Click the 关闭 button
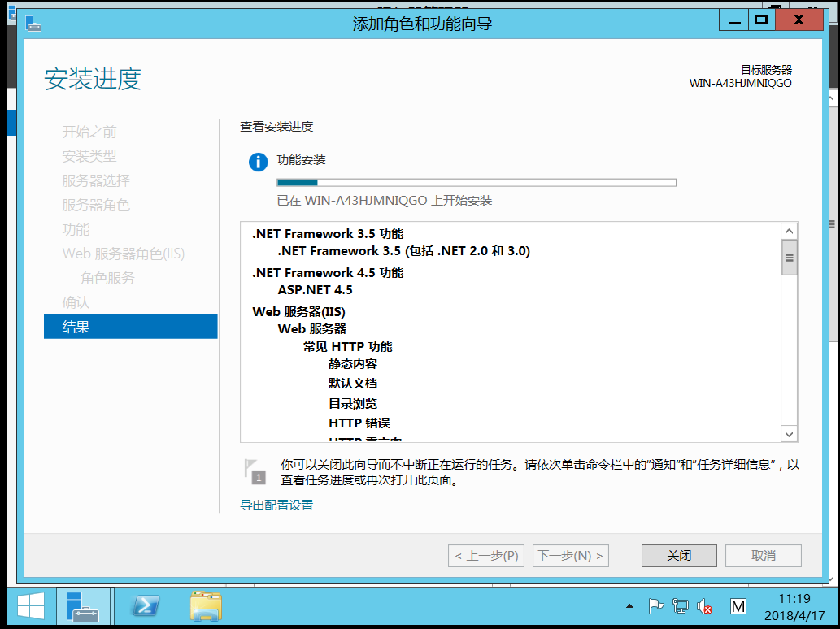This screenshot has width=840, height=629. [679, 556]
